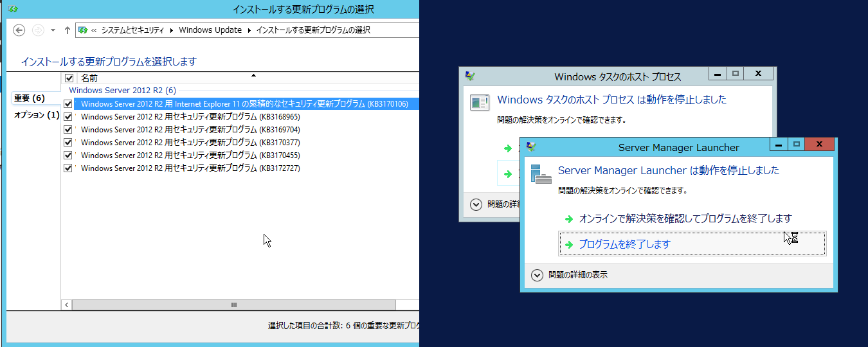The image size is (868, 347).
Task: Click システムとセキュリティ in the breadcrumb
Action: click(132, 30)
